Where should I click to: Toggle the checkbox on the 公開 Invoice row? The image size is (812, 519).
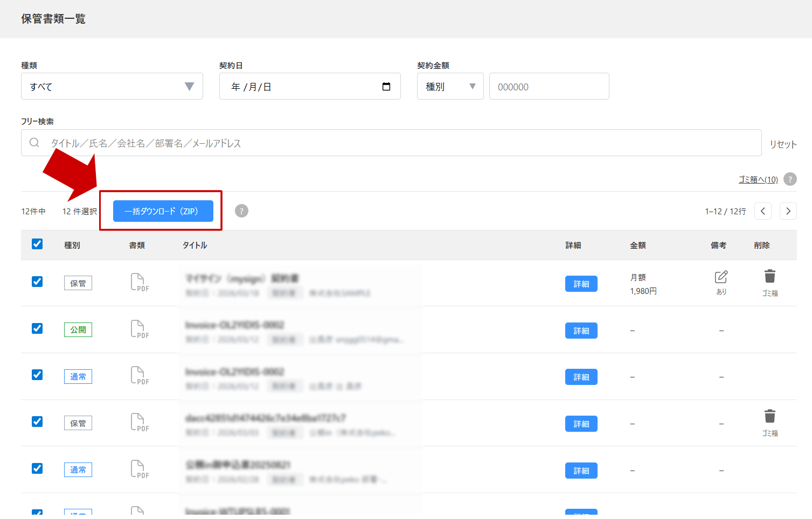tap(37, 328)
